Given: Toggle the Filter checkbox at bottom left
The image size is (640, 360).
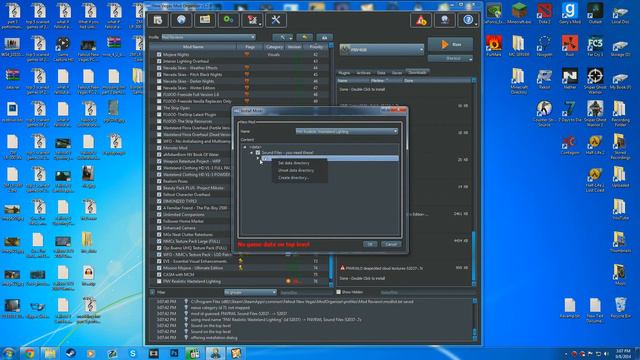Looking at the screenshot, I should point(152,292).
